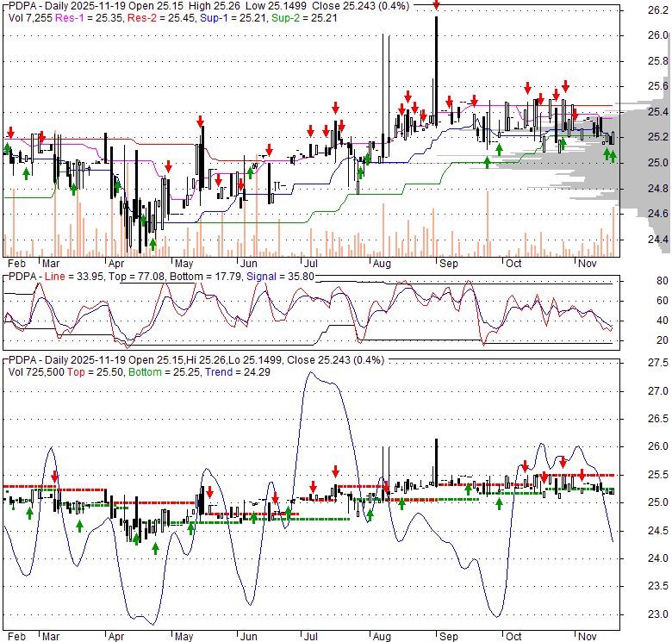Image resolution: width=672 pixels, height=642 pixels.
Task: Select the rightmost green arrow in November, top chart
Action: 613,156
